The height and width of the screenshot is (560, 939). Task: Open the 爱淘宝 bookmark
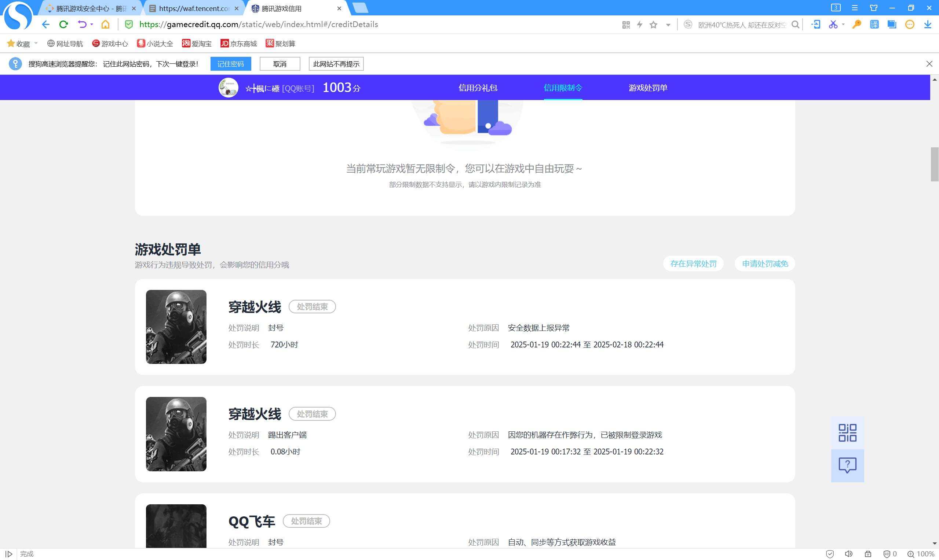coord(197,44)
